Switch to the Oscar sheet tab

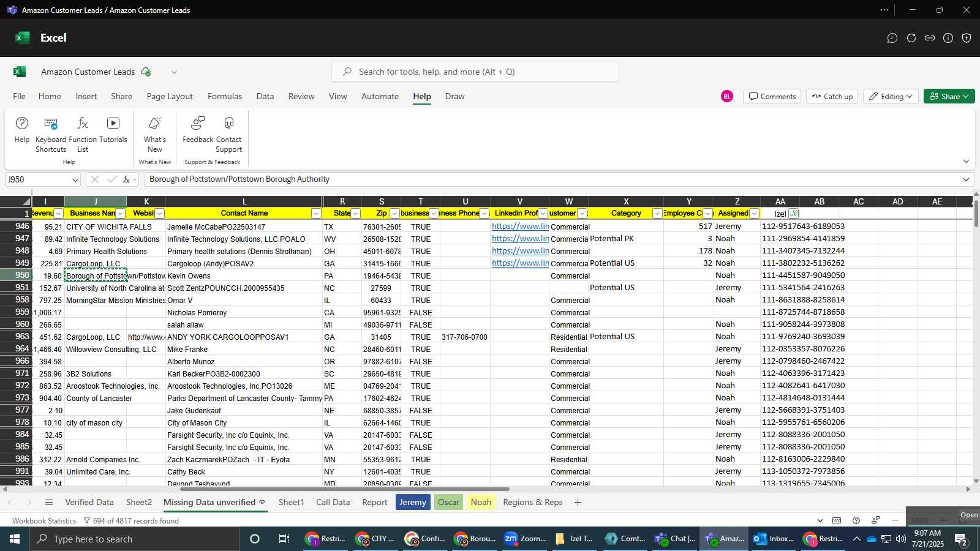(x=448, y=502)
